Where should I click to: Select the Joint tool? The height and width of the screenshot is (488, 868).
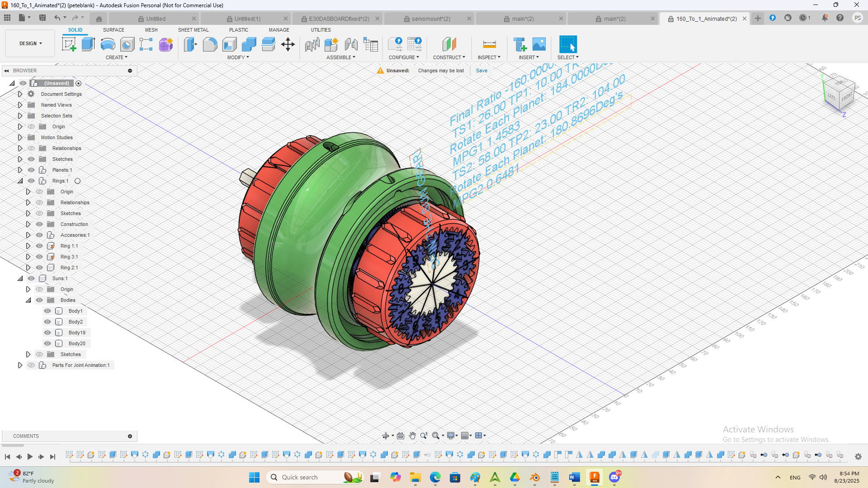(x=312, y=44)
